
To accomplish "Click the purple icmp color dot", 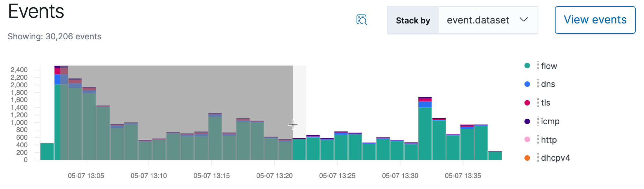I will click(527, 121).
